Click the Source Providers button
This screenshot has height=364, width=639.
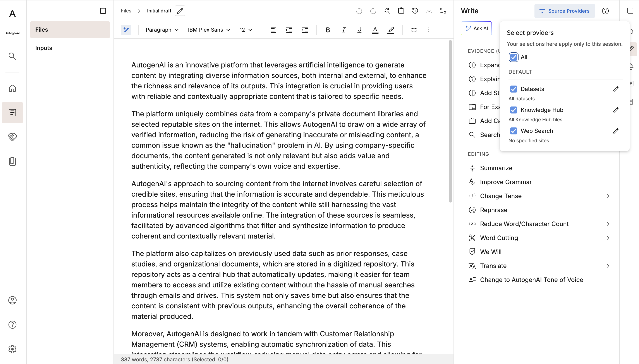coord(565,11)
